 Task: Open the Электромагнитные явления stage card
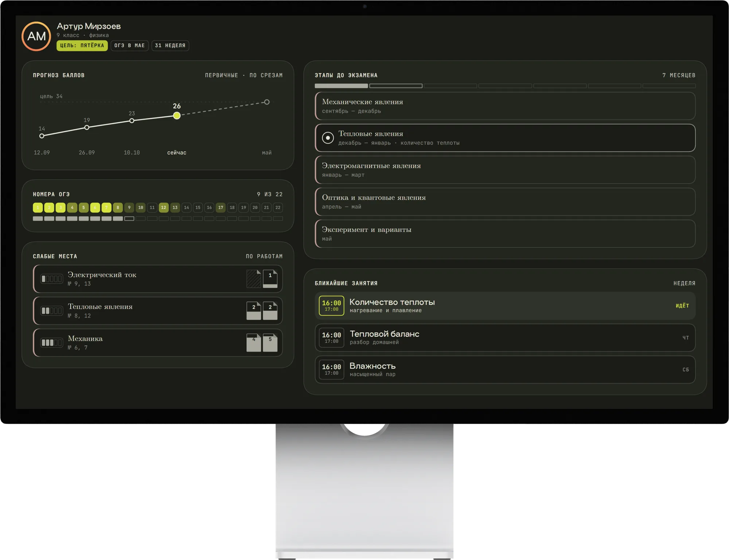pos(505,170)
